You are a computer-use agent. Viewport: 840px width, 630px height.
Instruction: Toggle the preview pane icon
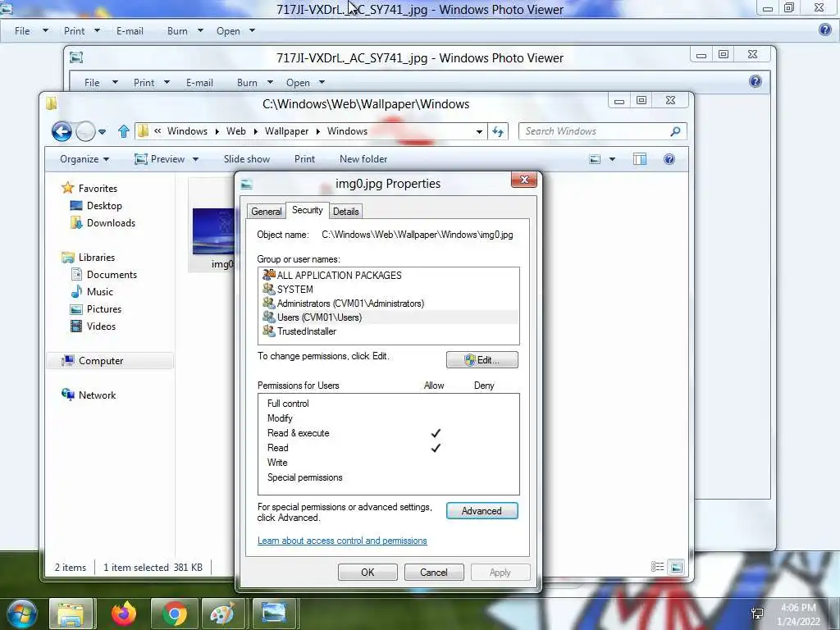[640, 159]
